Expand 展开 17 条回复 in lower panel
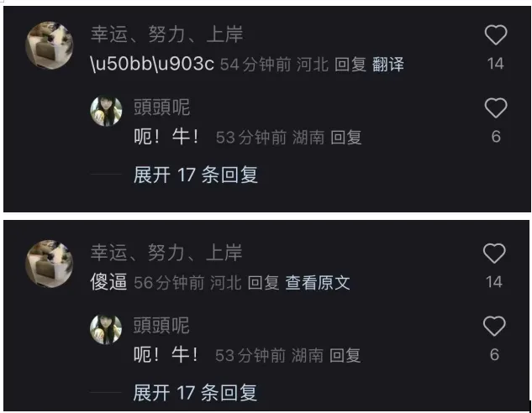532x413 pixels. tap(195, 393)
